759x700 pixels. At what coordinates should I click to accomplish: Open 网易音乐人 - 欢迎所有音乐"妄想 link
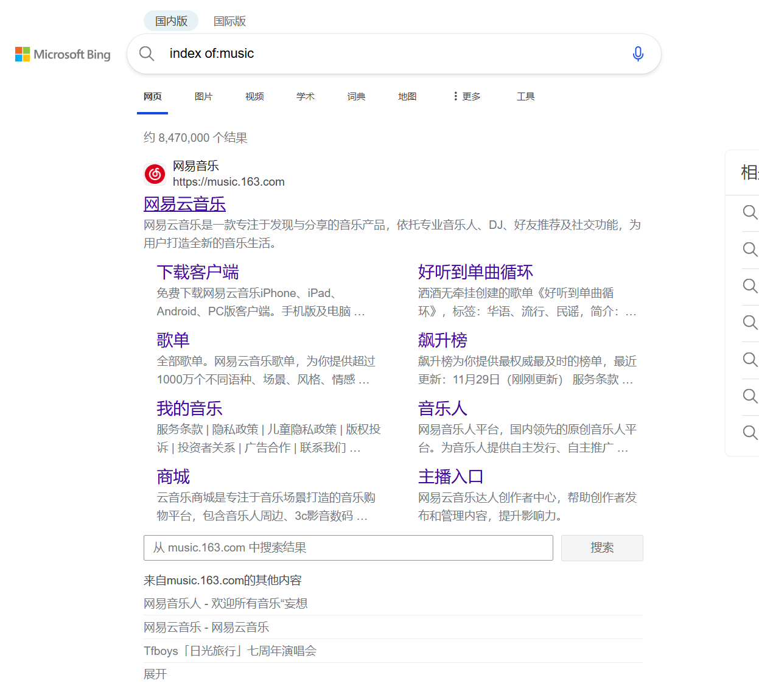click(225, 603)
